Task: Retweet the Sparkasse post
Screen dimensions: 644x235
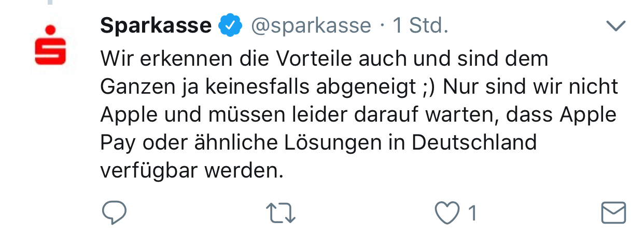Action: (x=280, y=213)
